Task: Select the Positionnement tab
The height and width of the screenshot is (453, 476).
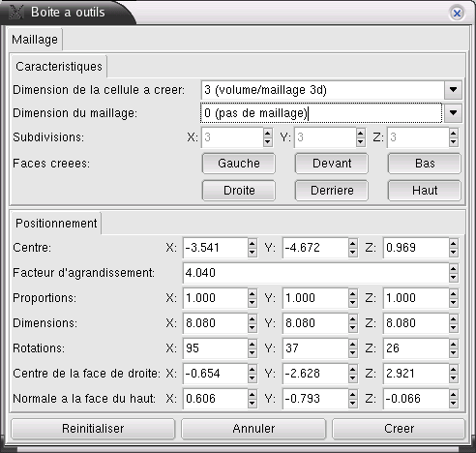Action: coord(56,224)
